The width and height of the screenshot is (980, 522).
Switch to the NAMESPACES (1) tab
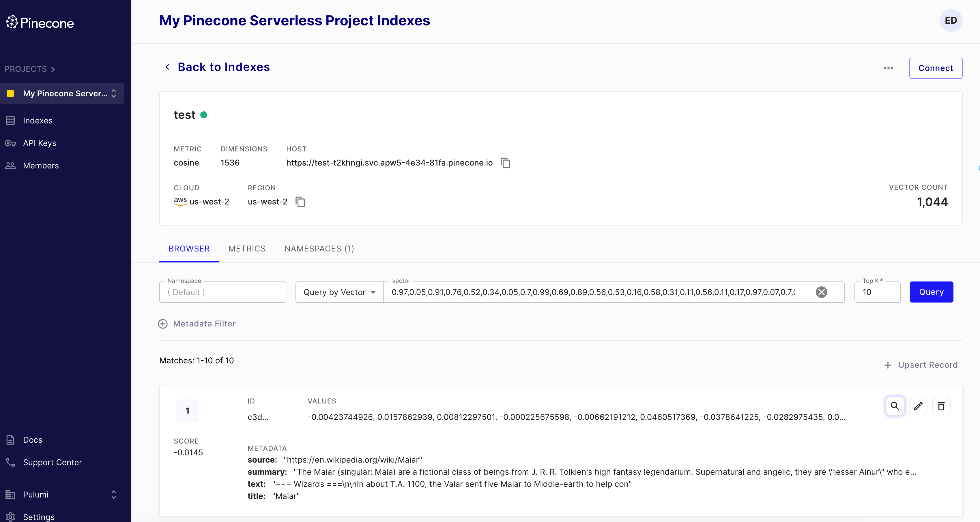pyautogui.click(x=319, y=249)
